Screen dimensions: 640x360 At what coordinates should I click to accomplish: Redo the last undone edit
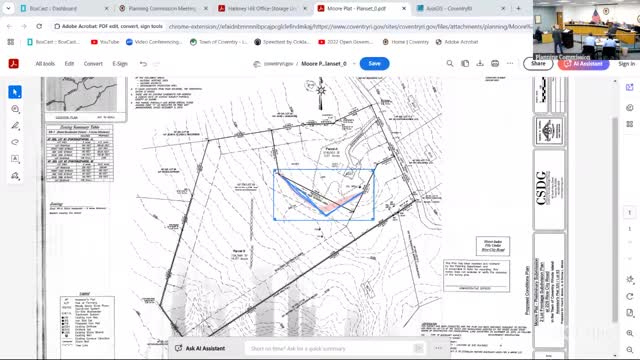coord(156,64)
